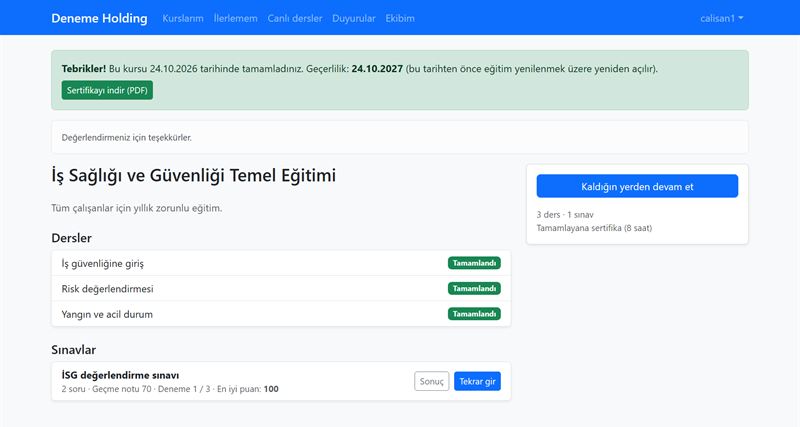Viewport: 800px width, 427px height.
Task: Click the Dersler section heading
Action: click(71, 238)
